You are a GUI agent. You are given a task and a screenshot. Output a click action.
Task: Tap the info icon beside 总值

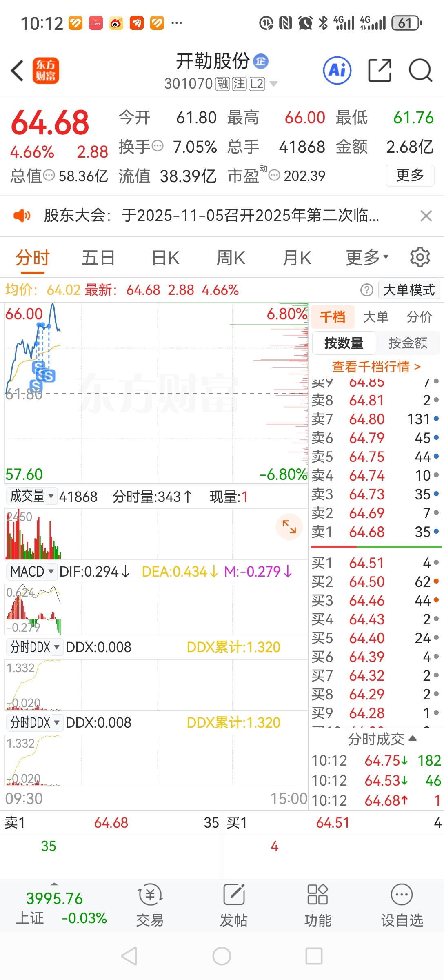point(49,176)
